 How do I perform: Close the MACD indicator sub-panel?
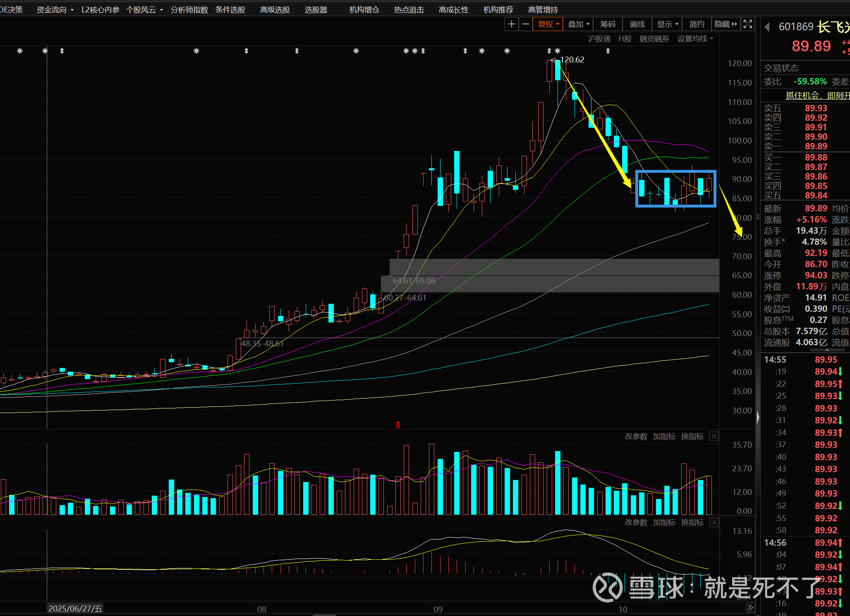[x=714, y=523]
